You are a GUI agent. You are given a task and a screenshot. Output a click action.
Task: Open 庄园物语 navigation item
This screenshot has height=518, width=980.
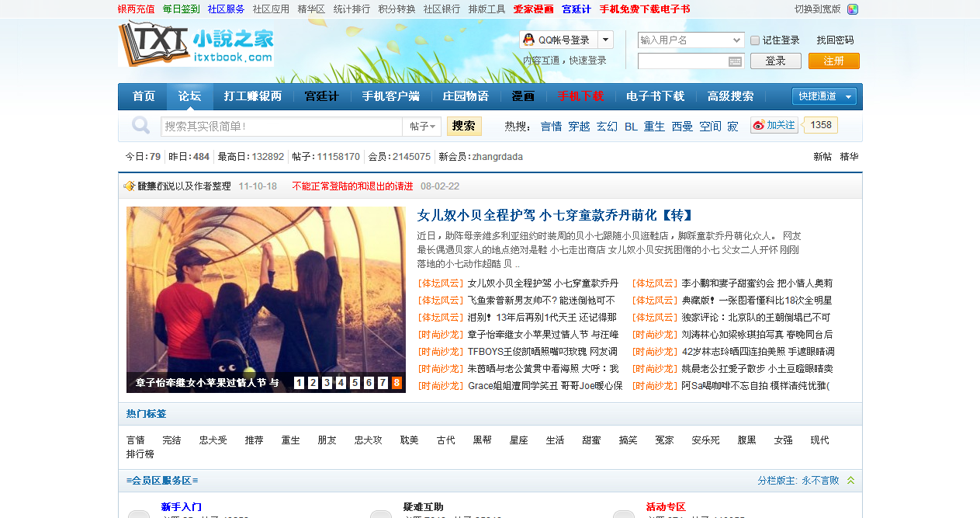coord(466,96)
